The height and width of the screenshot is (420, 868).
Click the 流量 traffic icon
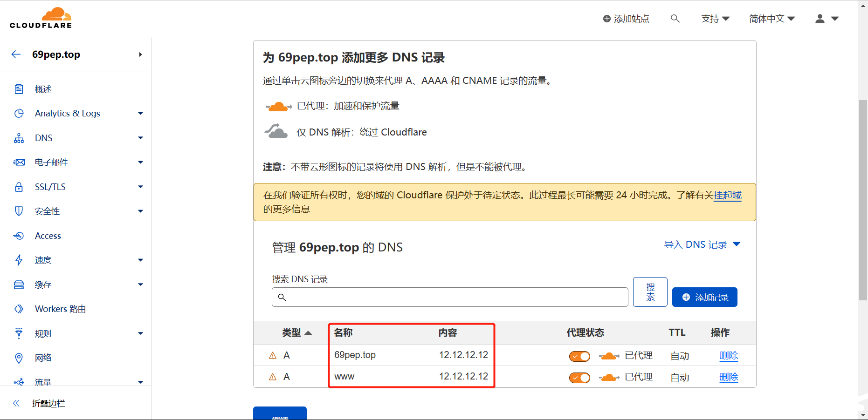point(19,382)
